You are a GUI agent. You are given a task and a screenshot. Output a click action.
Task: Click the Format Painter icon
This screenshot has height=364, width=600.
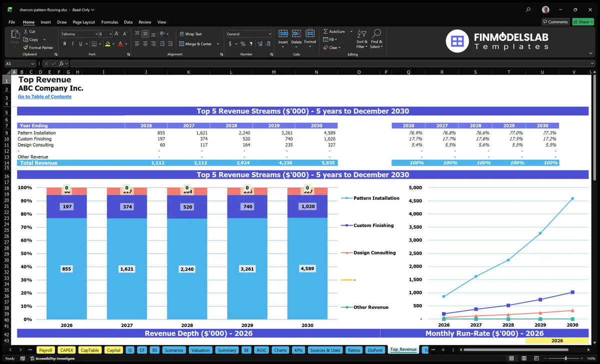pyautogui.click(x=25, y=47)
